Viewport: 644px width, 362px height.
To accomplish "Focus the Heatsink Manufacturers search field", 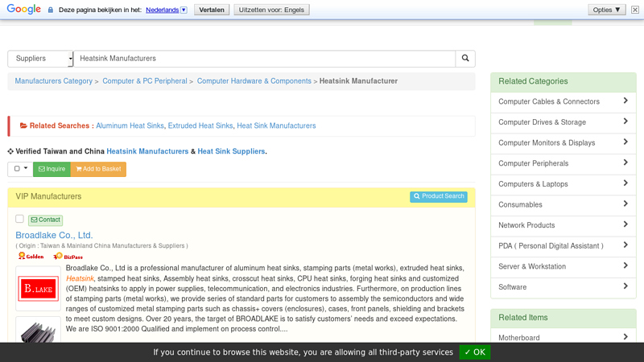I will tap(264, 59).
